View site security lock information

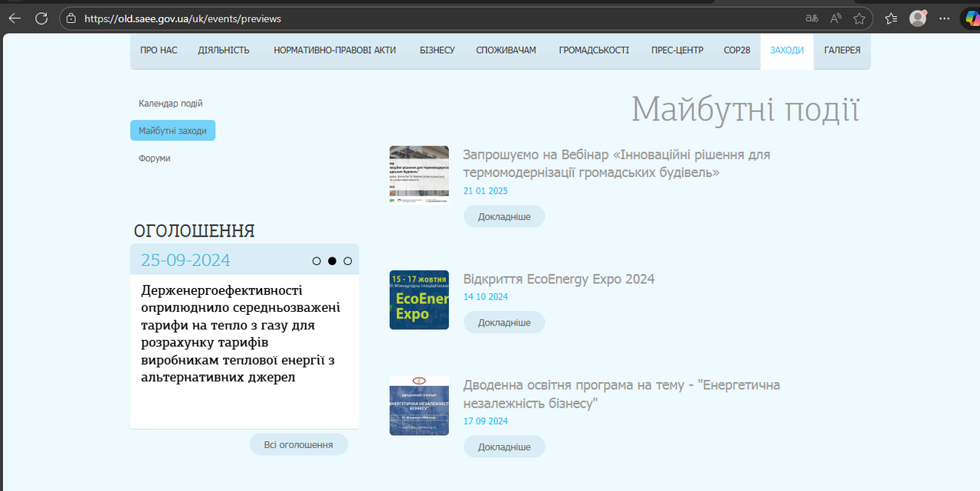(71, 18)
